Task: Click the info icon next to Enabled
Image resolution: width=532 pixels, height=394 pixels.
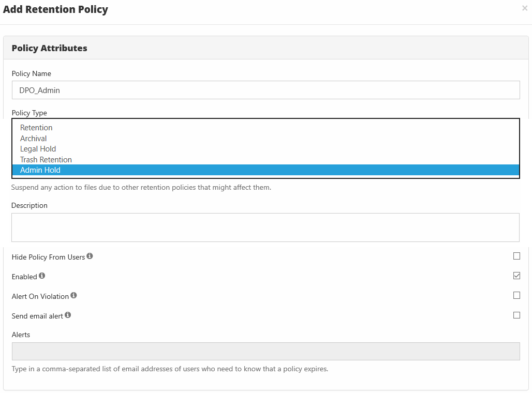Action: click(42, 276)
